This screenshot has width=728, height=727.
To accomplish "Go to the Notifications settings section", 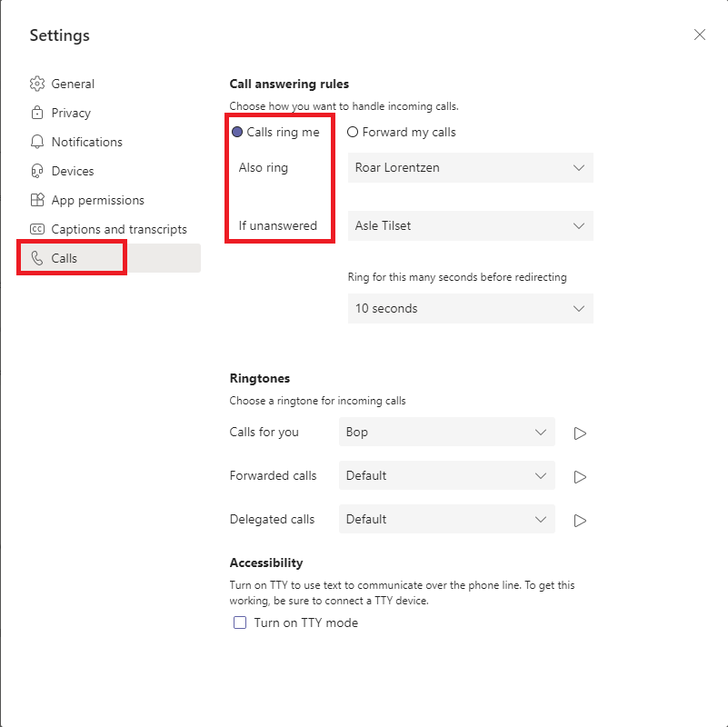I will pos(86,142).
